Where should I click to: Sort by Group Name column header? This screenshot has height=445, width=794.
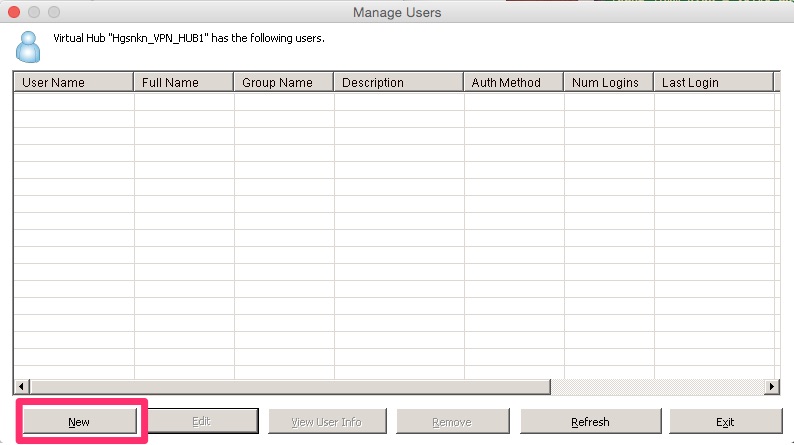[284, 83]
